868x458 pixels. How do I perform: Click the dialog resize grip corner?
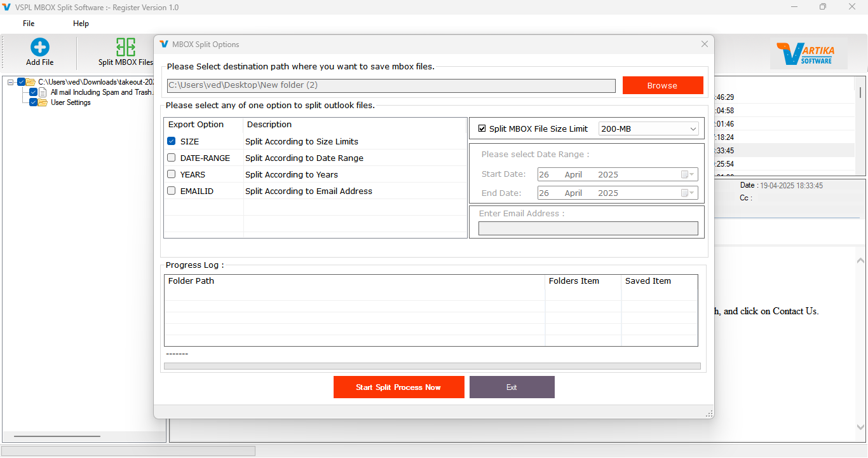point(709,414)
